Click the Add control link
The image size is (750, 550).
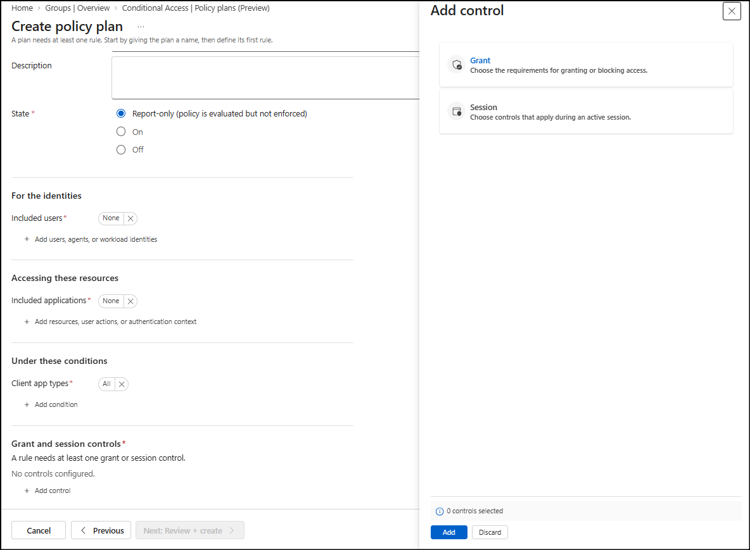53,491
